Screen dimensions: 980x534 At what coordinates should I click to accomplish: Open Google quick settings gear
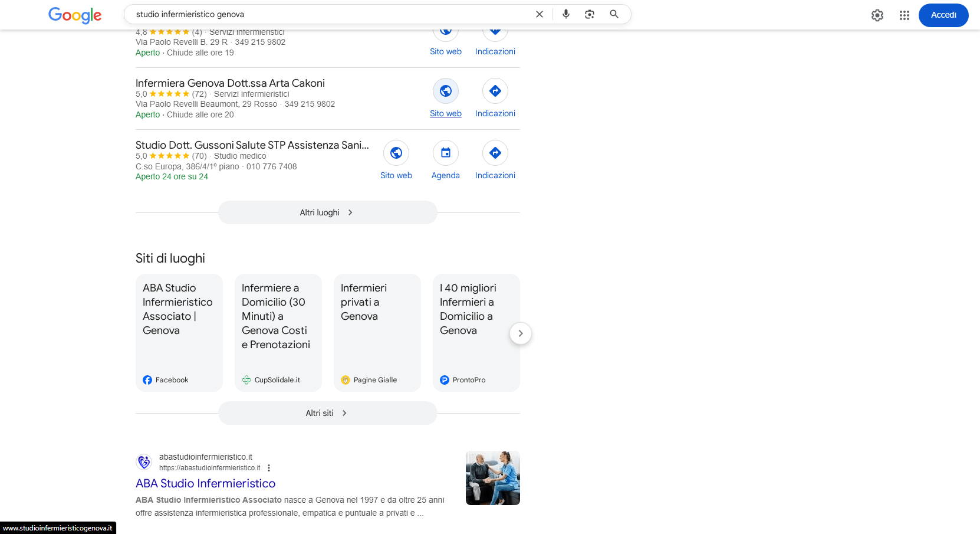click(877, 15)
